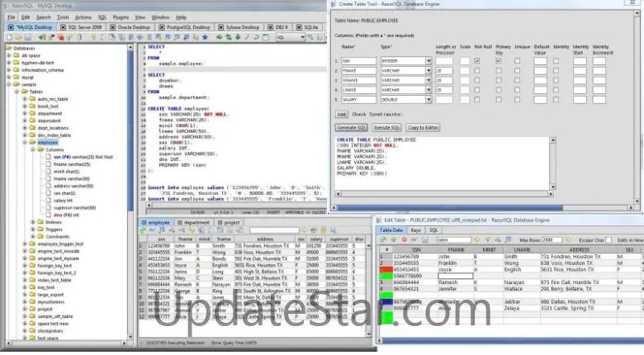Open the DOUBLE type dropdown for SALARY

click(429, 99)
